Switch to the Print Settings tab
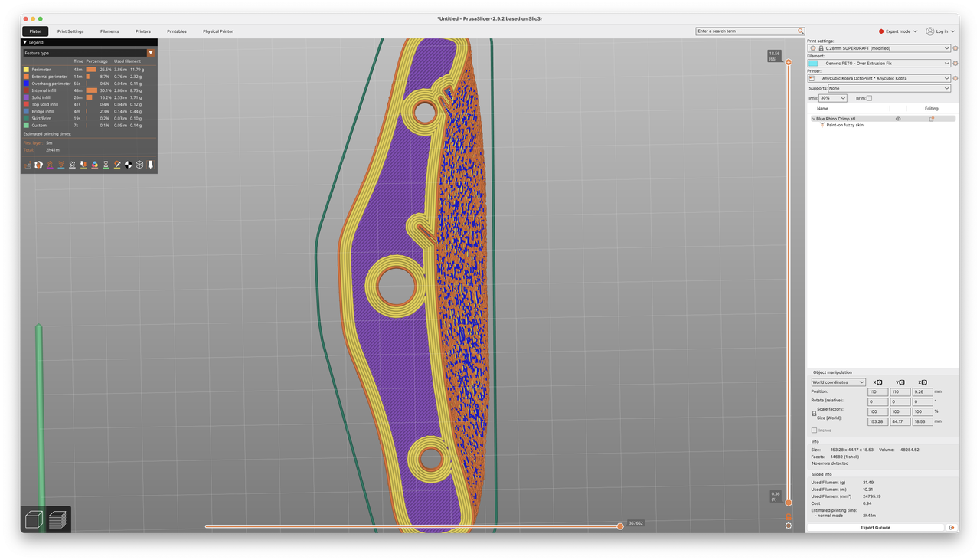The image size is (980, 560). click(x=70, y=31)
